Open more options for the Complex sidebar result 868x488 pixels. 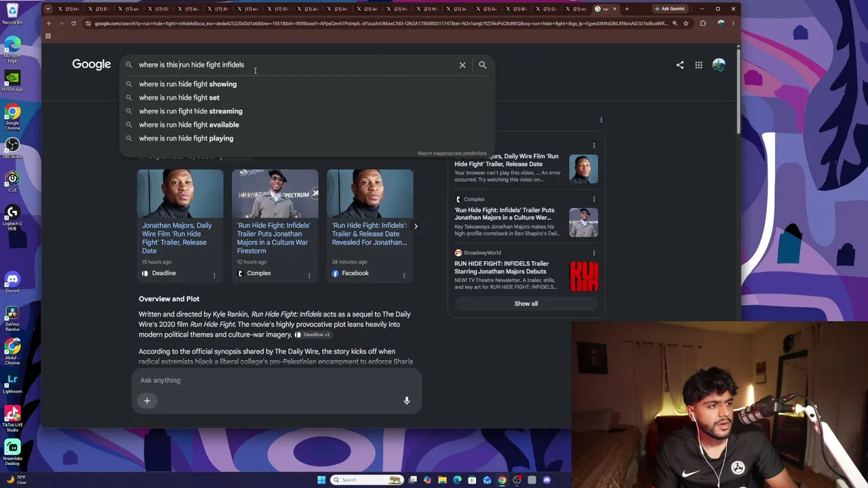pyautogui.click(x=594, y=199)
